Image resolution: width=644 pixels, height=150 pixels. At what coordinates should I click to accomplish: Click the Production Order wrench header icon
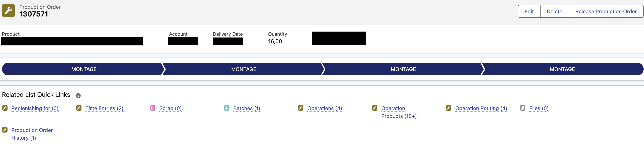pyautogui.click(x=8, y=11)
